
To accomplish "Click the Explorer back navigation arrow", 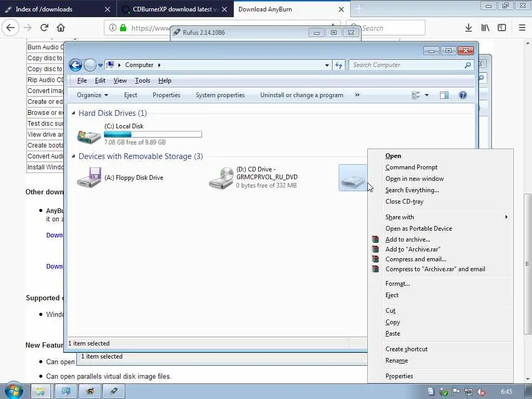I will click(x=75, y=65).
